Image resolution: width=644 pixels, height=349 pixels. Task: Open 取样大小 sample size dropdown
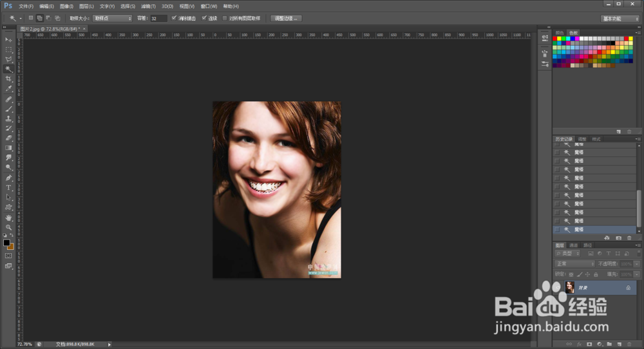[112, 19]
